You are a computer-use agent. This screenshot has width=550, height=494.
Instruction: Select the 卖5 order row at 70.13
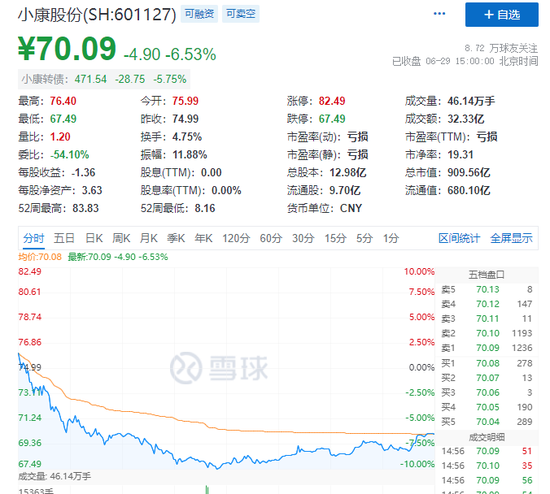[x=487, y=289]
